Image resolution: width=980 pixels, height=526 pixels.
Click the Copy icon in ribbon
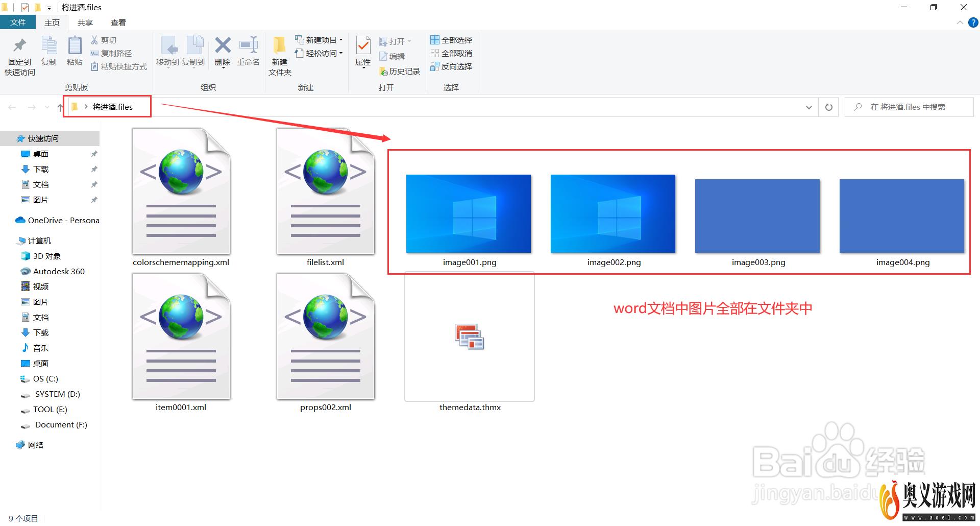point(49,51)
